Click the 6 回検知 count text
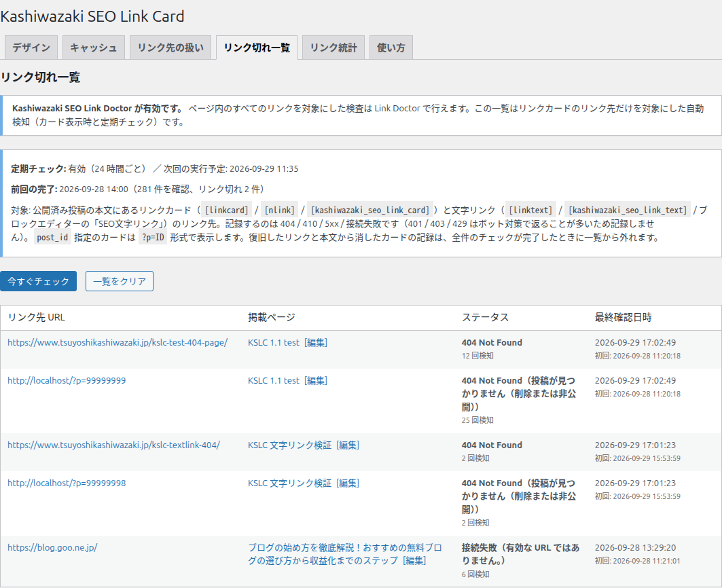 [475, 574]
